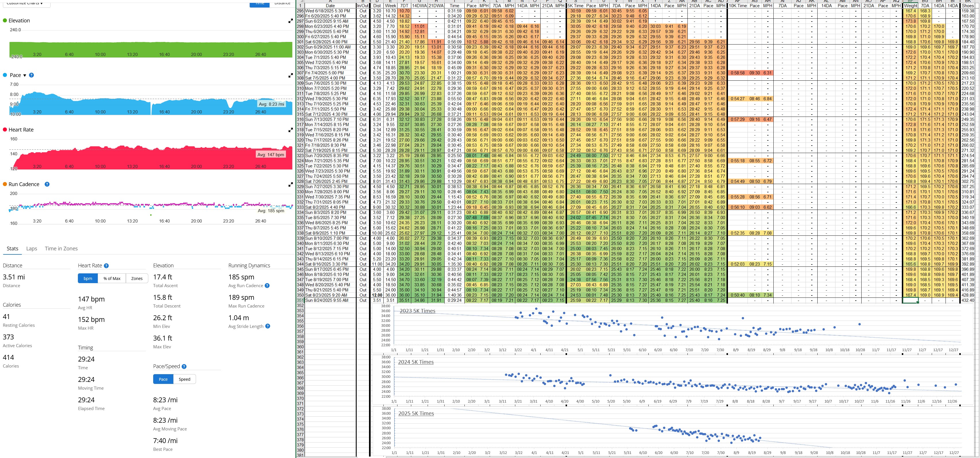Expand the Elevation chart to fullscreen
Image resolution: width=980 pixels, height=458 pixels.
pos(291,21)
